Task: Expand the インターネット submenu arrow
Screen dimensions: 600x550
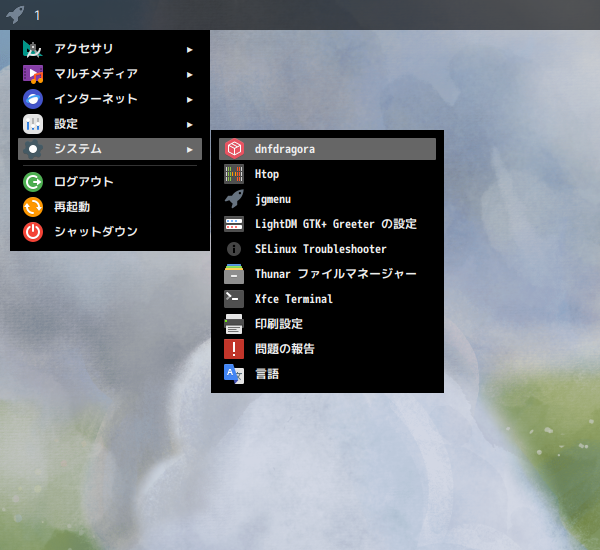Action: click(x=189, y=100)
